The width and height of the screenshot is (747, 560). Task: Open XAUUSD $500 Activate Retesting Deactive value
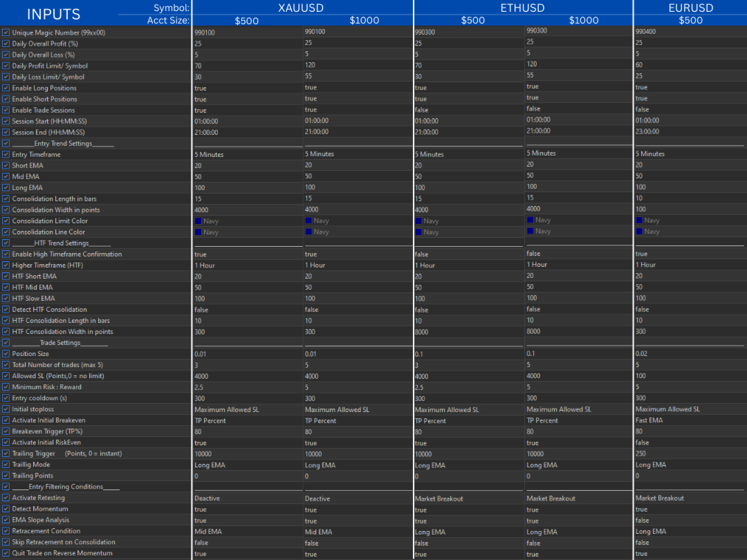207,498
